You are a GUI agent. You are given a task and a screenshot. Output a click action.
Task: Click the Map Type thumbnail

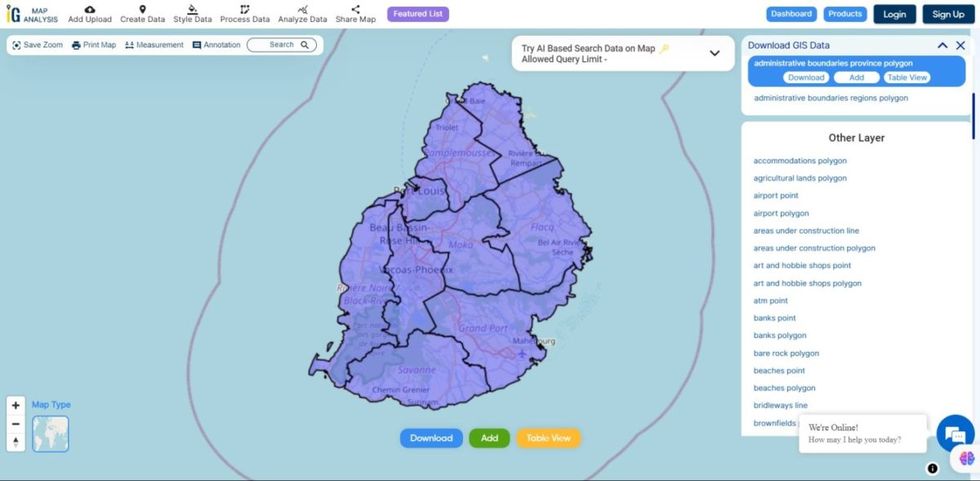coord(51,434)
